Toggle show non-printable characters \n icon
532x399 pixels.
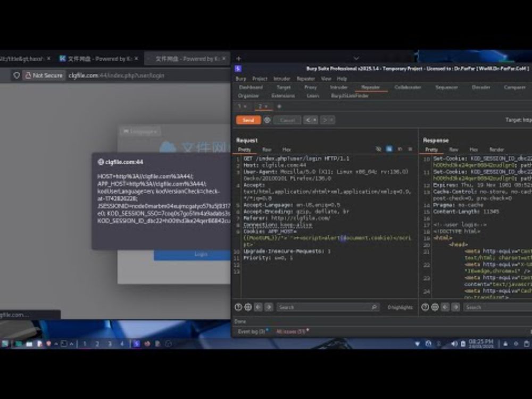click(x=400, y=149)
